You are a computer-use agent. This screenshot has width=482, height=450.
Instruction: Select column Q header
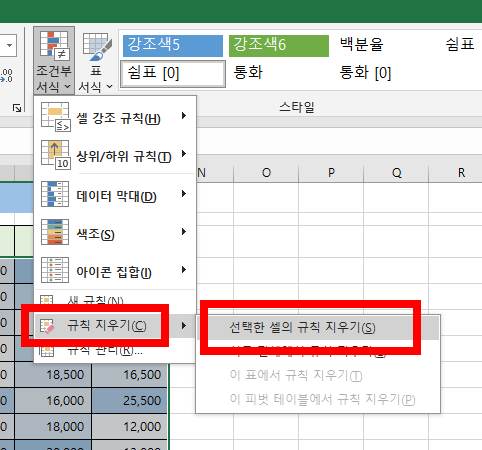396,173
